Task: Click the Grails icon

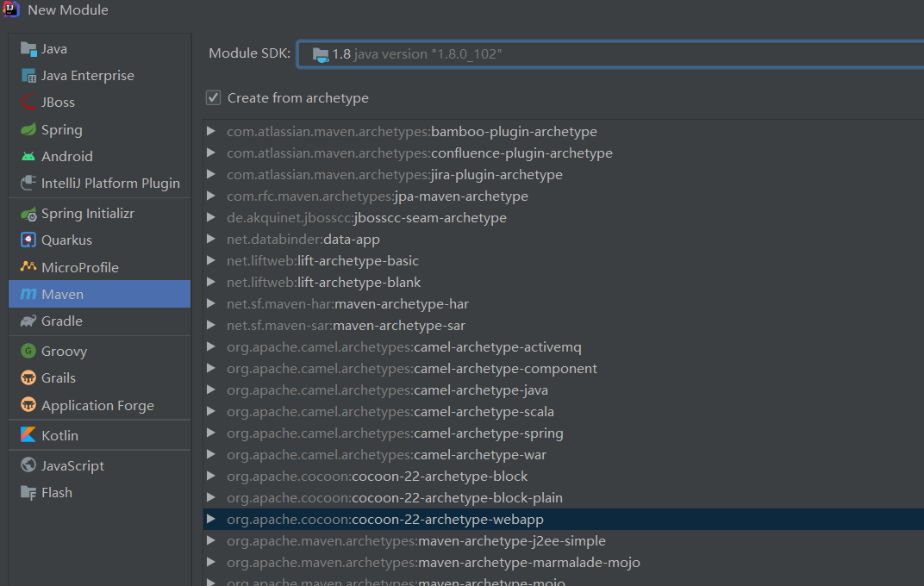Action: [28, 377]
